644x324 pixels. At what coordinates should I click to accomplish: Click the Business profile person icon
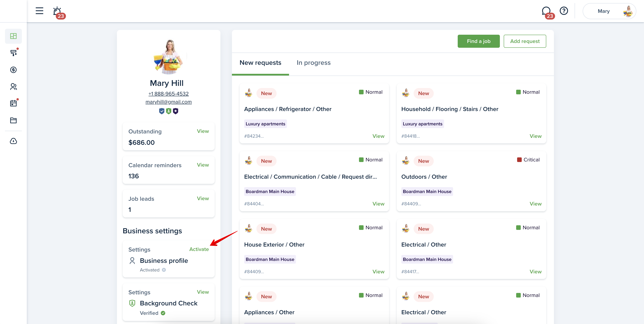132,261
